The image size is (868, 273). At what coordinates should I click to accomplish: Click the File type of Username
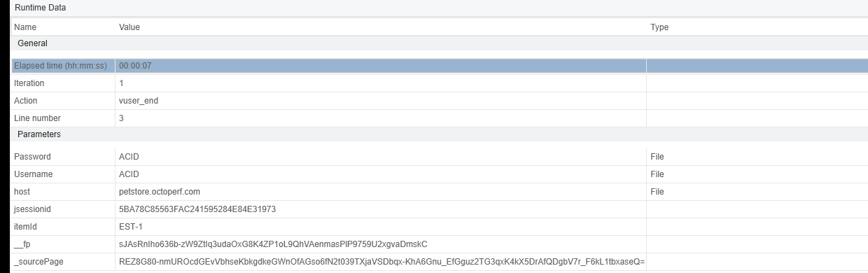tap(657, 174)
